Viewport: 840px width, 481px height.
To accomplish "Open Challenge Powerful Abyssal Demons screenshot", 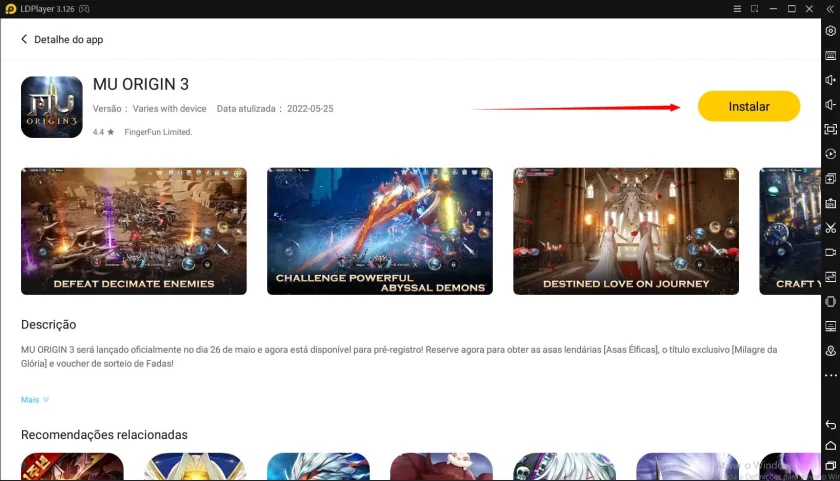I will pyautogui.click(x=380, y=231).
